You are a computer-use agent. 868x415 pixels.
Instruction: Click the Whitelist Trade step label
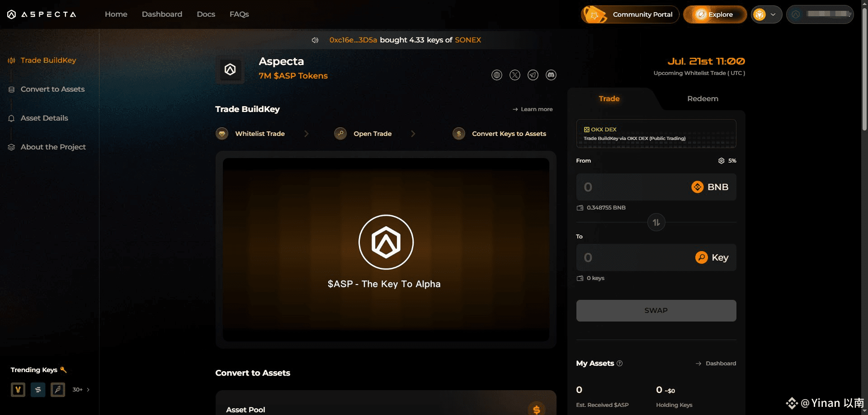(x=260, y=134)
